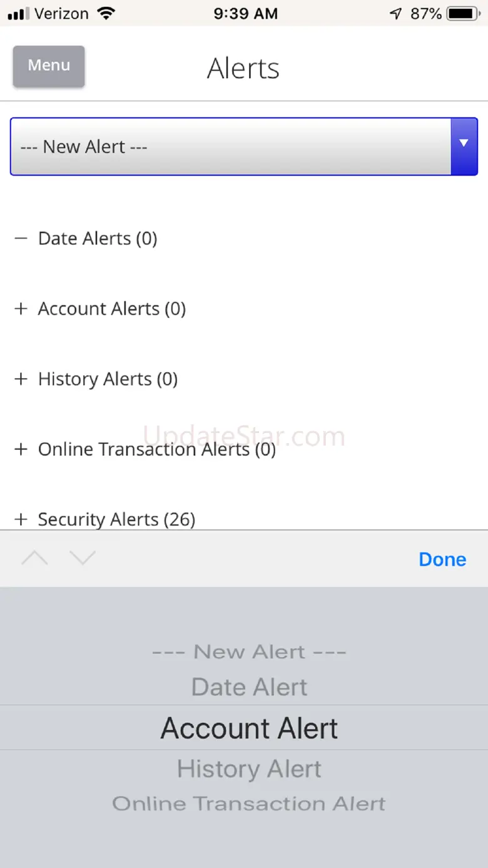
Task: Pick the New Alert placeholder option
Action: click(249, 652)
